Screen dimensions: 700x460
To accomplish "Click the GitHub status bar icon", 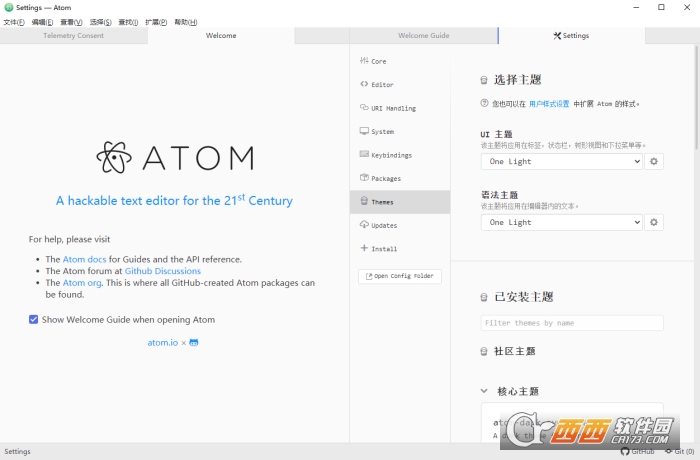I will (x=638, y=452).
